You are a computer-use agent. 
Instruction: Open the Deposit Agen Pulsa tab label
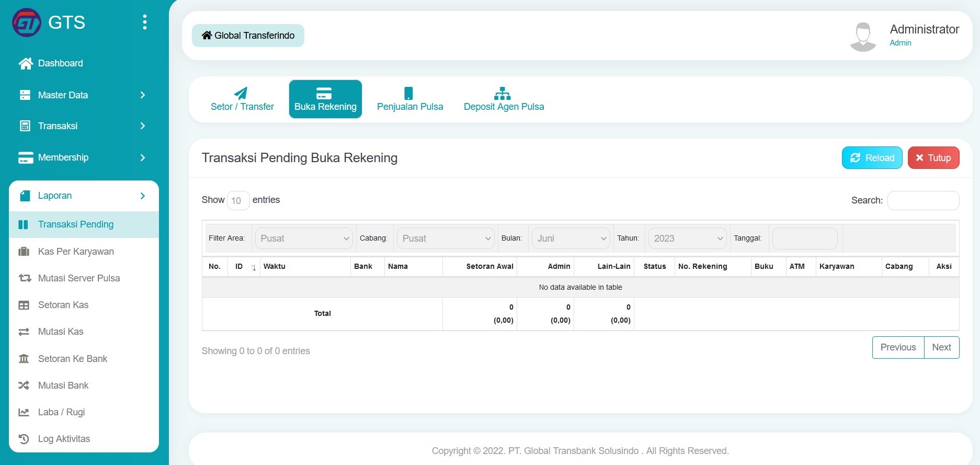tap(504, 107)
